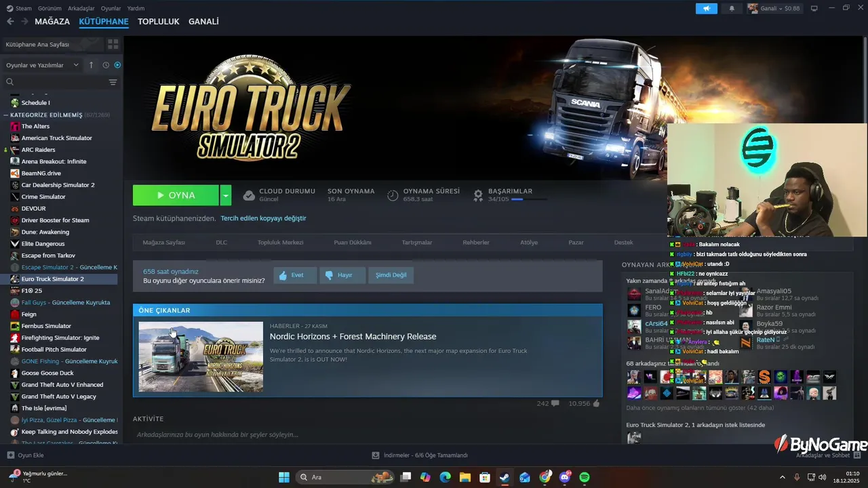Click the DEVOUR game icon

point(15,209)
